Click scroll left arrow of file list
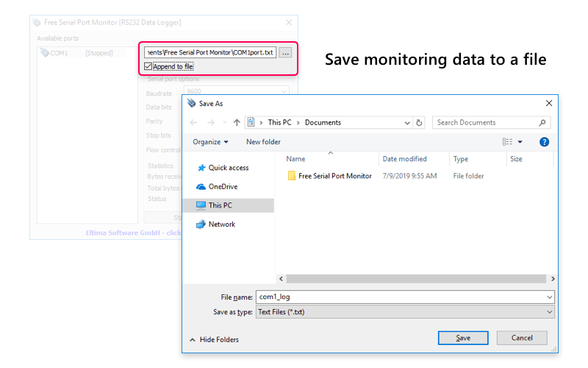This screenshot has height=368, width=588. (x=282, y=279)
